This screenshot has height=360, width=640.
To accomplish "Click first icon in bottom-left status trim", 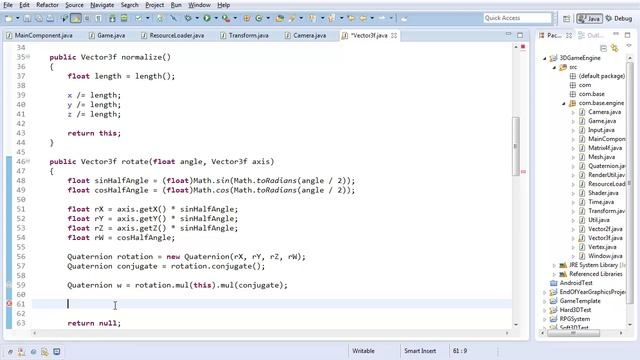I will [x=10, y=351].
